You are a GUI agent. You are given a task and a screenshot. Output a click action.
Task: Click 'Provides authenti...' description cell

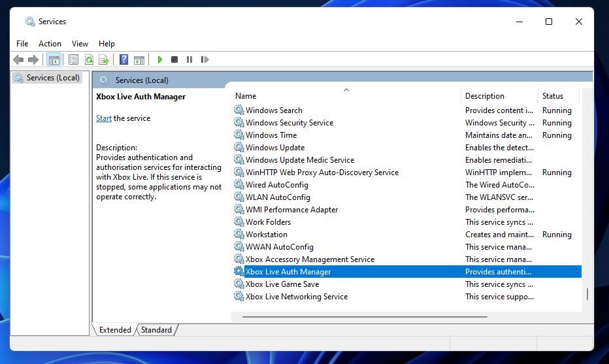pos(498,272)
